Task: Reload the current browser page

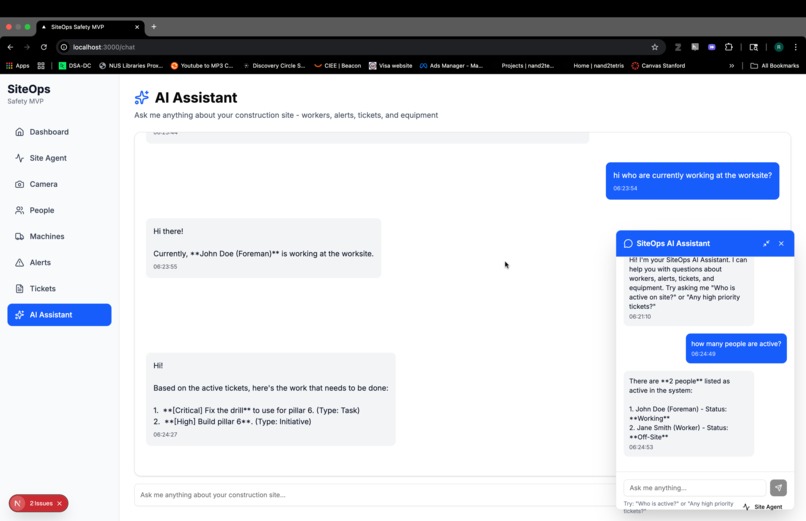Action: (x=44, y=47)
